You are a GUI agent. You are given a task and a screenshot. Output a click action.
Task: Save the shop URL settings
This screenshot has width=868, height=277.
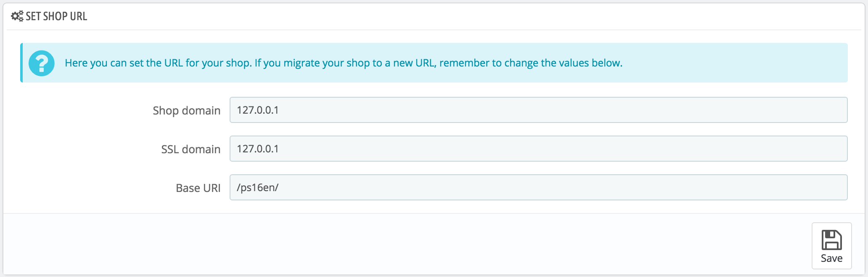(x=831, y=246)
